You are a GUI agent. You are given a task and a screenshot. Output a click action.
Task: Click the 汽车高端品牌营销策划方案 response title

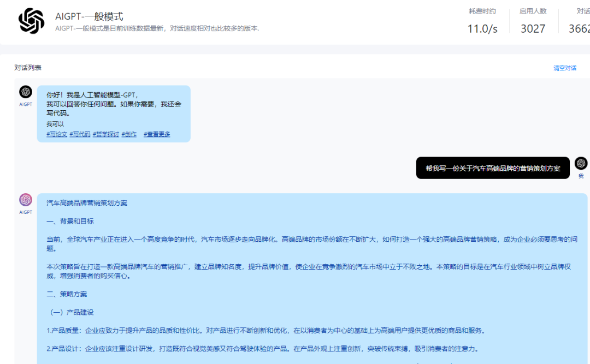(87, 203)
